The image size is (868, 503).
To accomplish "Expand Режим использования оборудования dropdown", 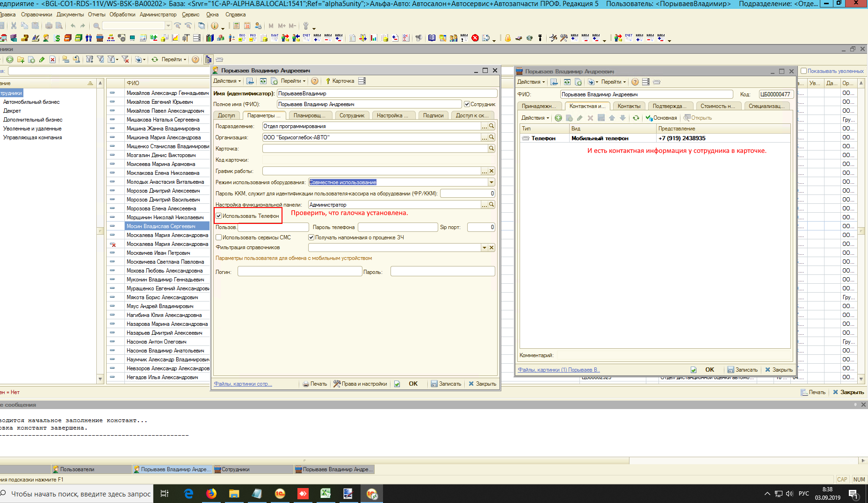I will pyautogui.click(x=491, y=182).
